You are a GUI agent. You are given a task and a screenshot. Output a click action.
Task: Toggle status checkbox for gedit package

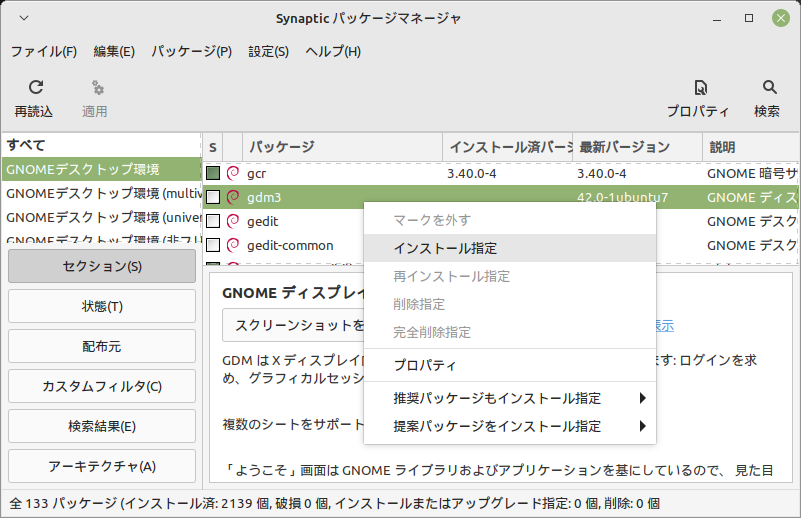pos(213,221)
